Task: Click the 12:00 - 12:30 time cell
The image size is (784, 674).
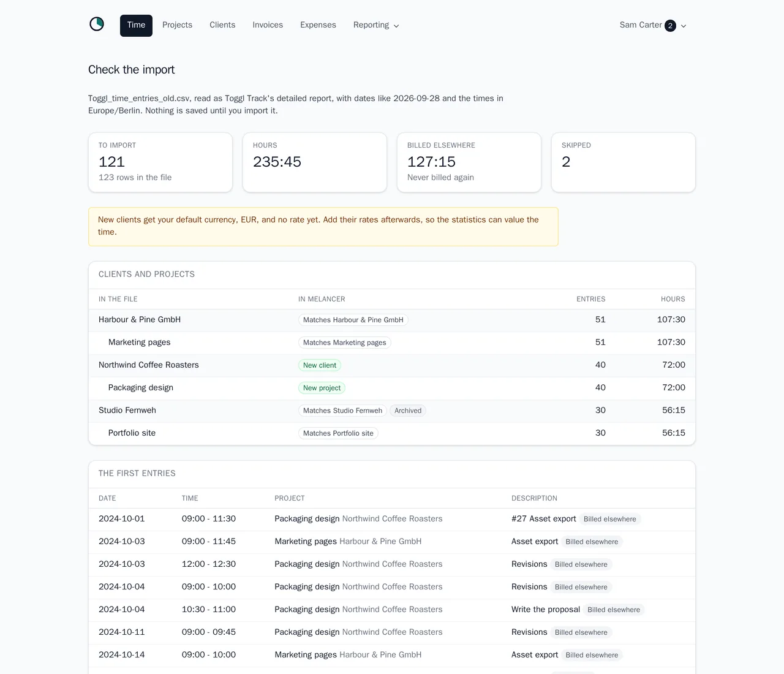Action: 209,564
